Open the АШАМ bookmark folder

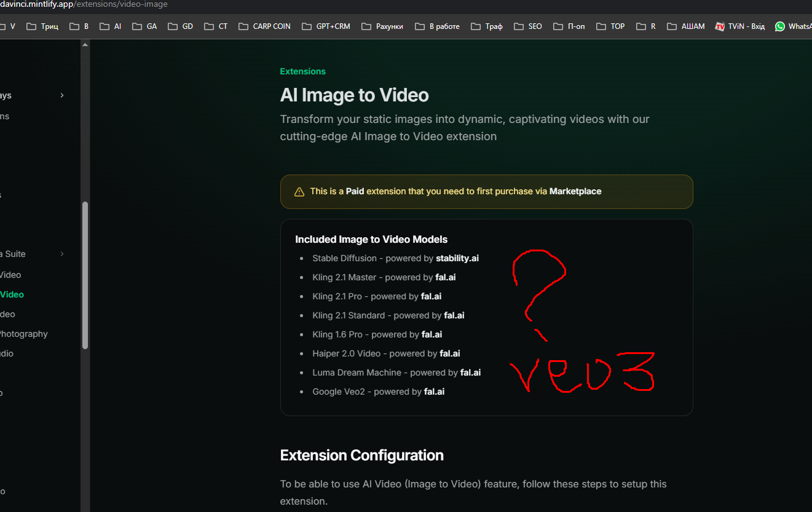pyautogui.click(x=685, y=26)
